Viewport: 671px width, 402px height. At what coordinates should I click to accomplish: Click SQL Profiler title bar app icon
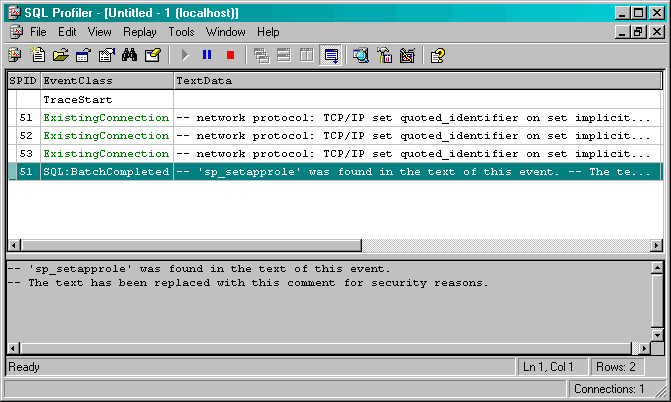point(14,13)
